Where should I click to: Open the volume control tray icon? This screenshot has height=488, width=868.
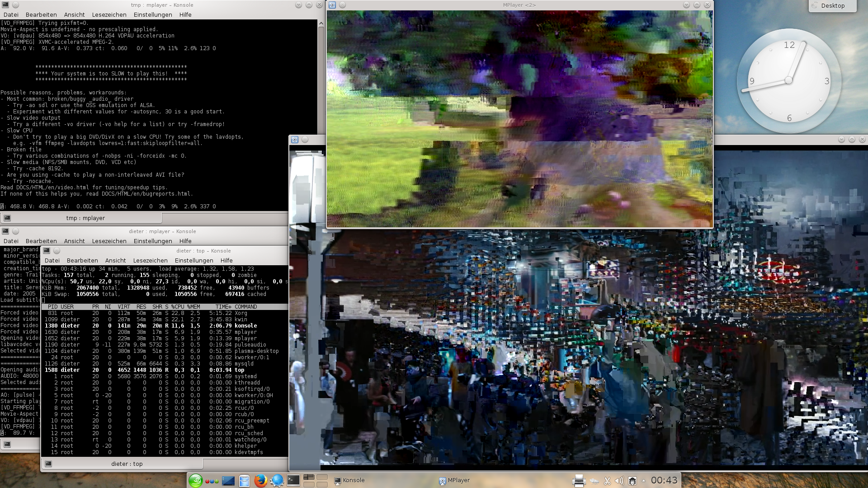coord(619,481)
